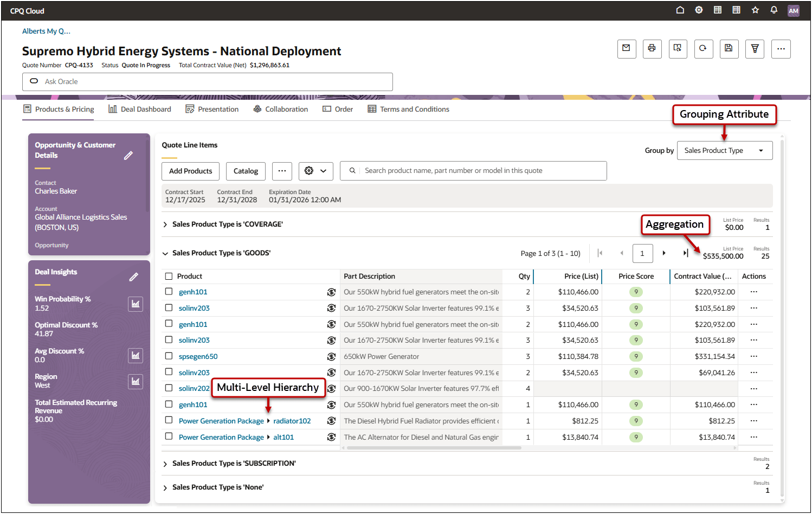This screenshot has height=514, width=812.
Task: Open notifications bell in header
Action: 774,10
